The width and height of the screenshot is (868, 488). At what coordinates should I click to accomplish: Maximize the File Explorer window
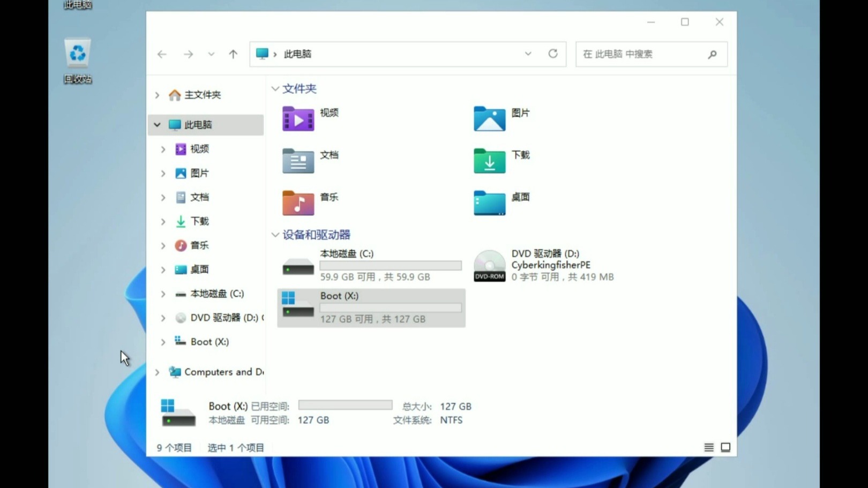coord(685,22)
